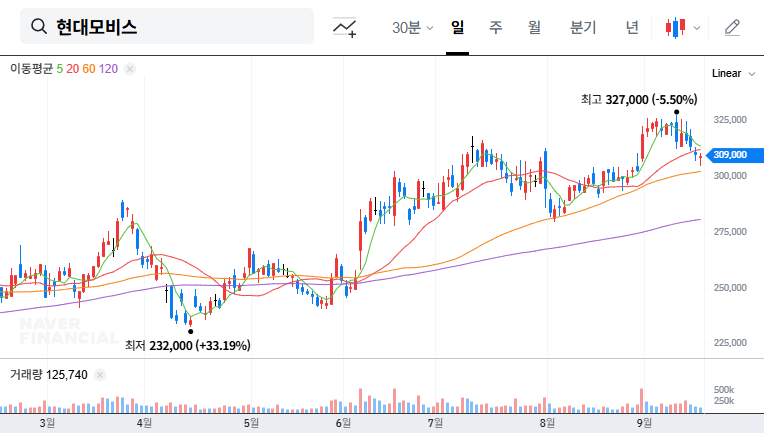
Task: Click the 3월 date axis label
Action: pyautogui.click(x=47, y=423)
